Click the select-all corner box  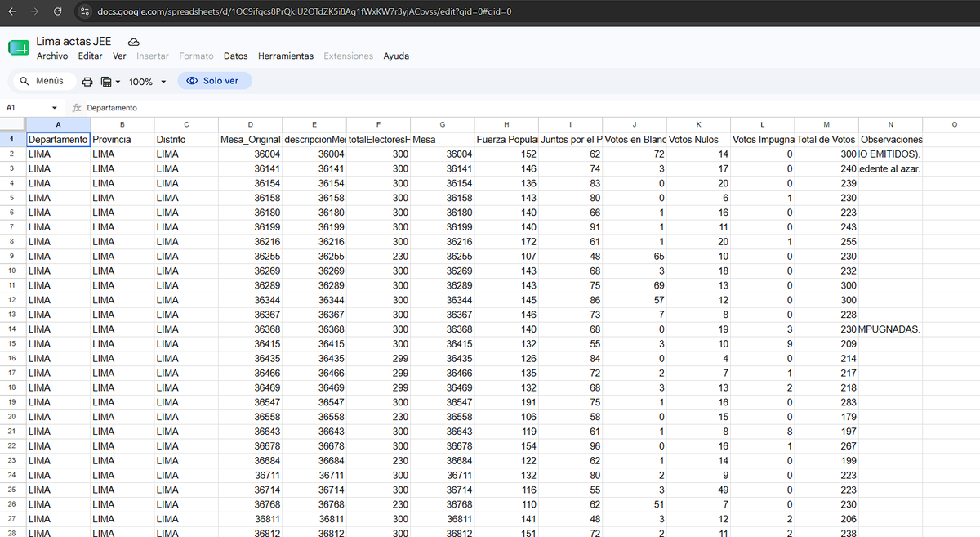[x=12, y=124]
